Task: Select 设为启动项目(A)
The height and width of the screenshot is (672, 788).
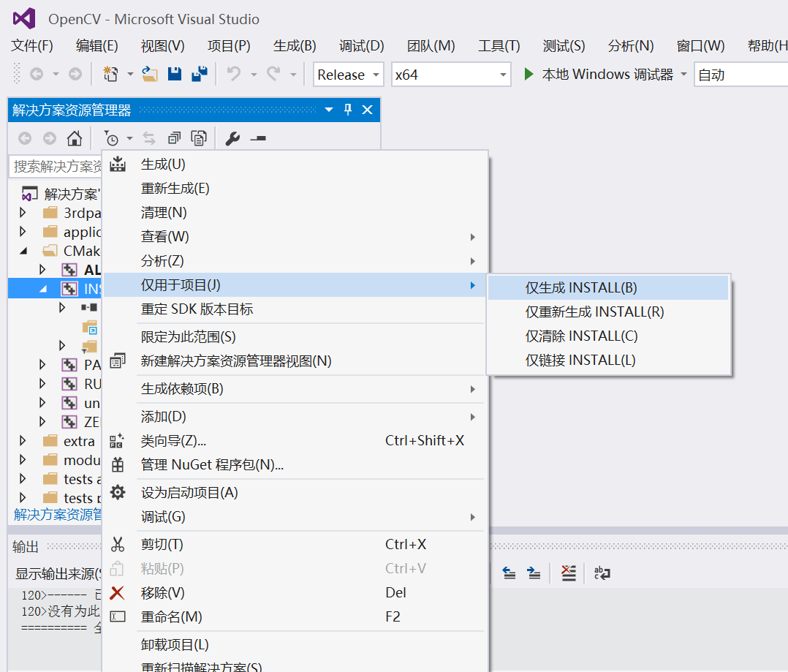Action: click(295, 493)
